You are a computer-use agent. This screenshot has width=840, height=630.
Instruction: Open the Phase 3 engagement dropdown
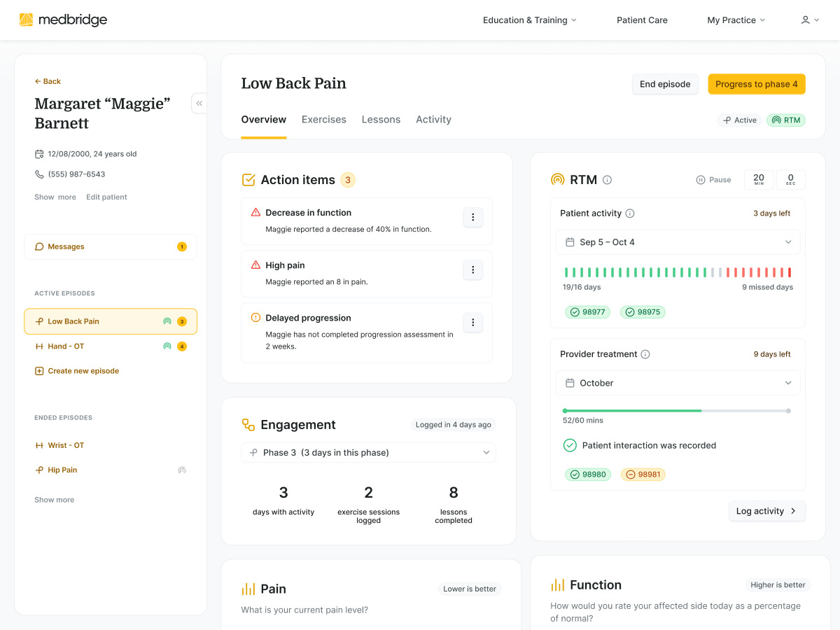pyautogui.click(x=368, y=453)
